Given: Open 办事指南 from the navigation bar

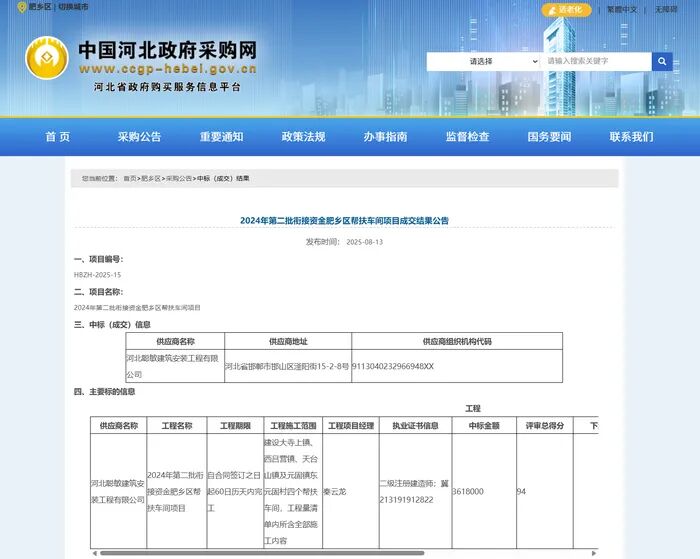Looking at the screenshot, I should pyautogui.click(x=385, y=137).
